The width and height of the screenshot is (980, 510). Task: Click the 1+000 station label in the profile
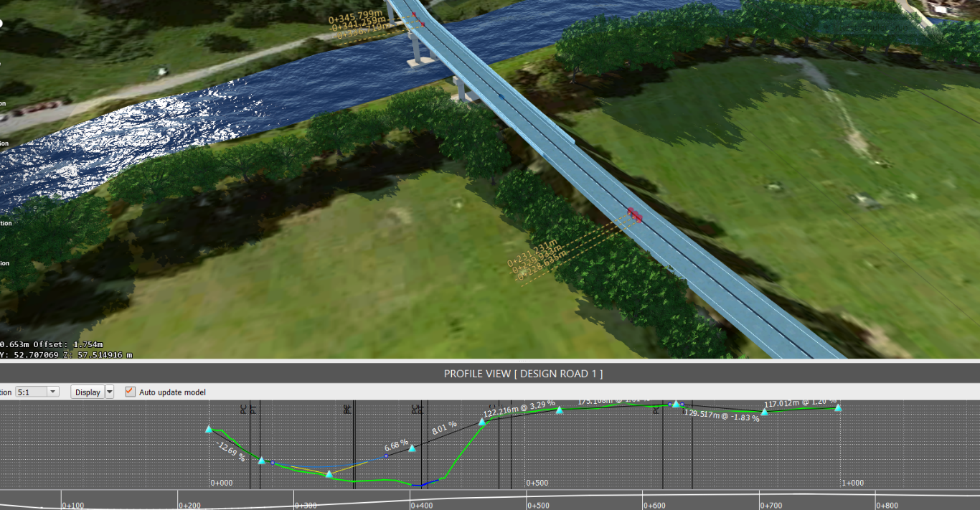853,483
